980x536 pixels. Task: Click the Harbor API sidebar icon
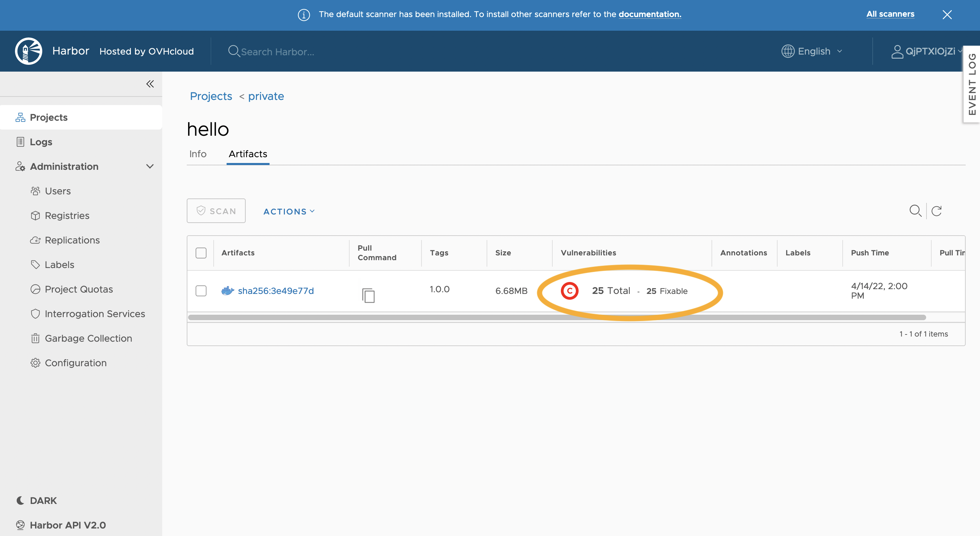(x=20, y=525)
